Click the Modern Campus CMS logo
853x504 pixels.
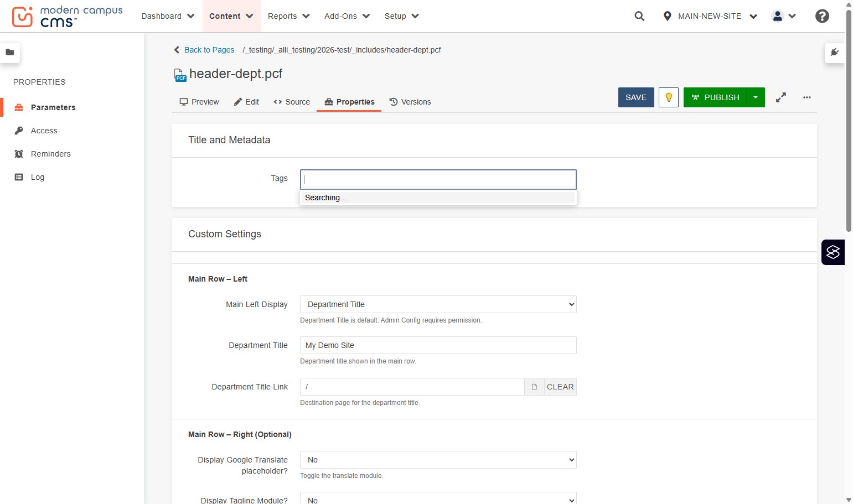pos(67,17)
